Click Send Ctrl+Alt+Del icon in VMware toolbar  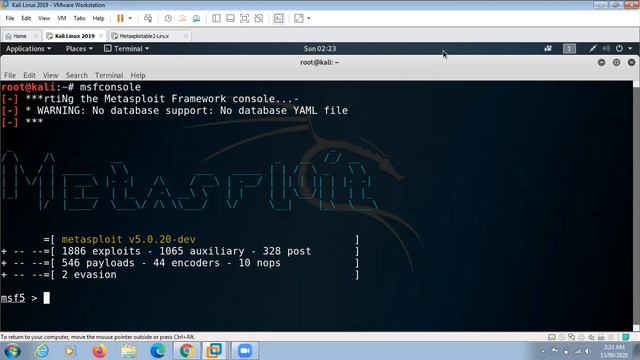pos(148,18)
